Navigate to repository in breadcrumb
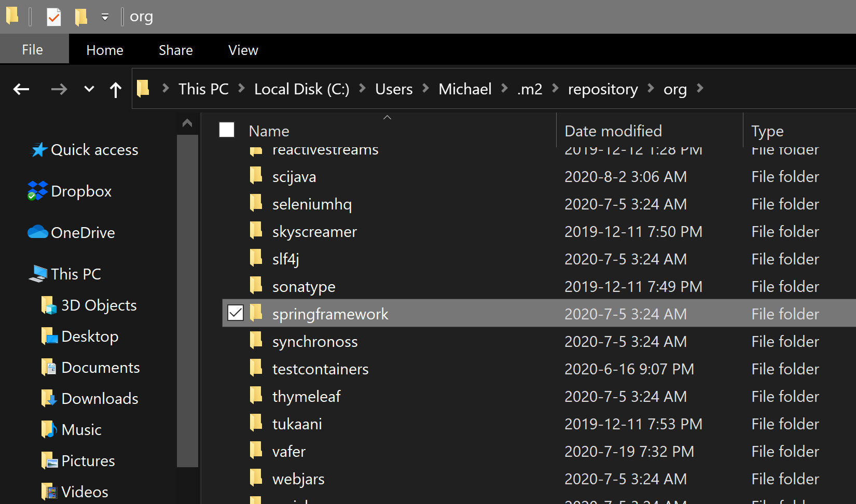 603,89
